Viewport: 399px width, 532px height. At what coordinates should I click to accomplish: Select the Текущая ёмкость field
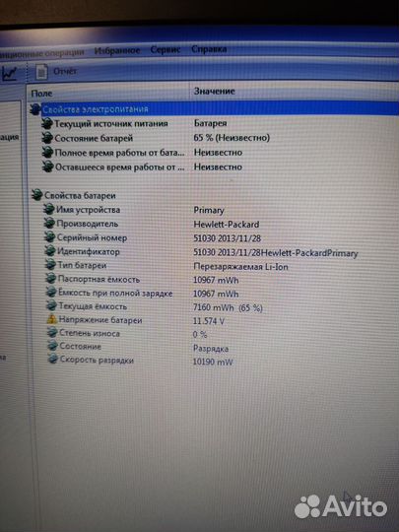tap(93, 306)
